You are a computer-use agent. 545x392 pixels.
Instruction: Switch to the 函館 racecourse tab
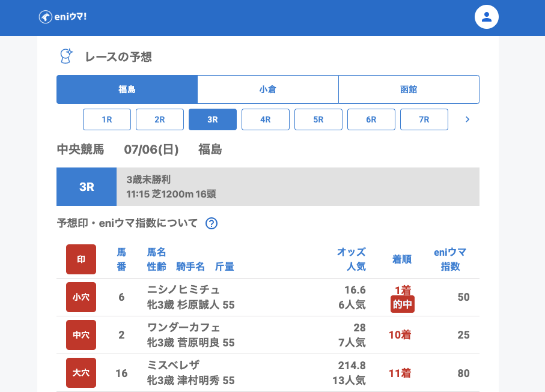click(409, 89)
